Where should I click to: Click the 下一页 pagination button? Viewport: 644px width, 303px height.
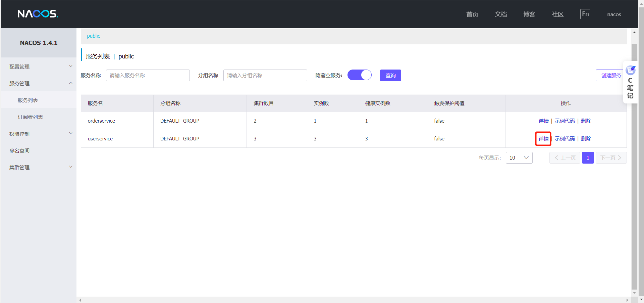coord(611,158)
